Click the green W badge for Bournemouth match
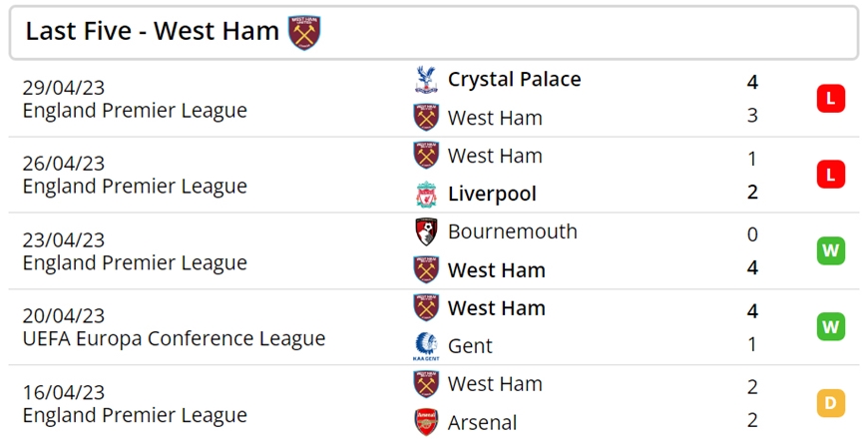Viewport: 868px width, 443px height. (x=830, y=250)
